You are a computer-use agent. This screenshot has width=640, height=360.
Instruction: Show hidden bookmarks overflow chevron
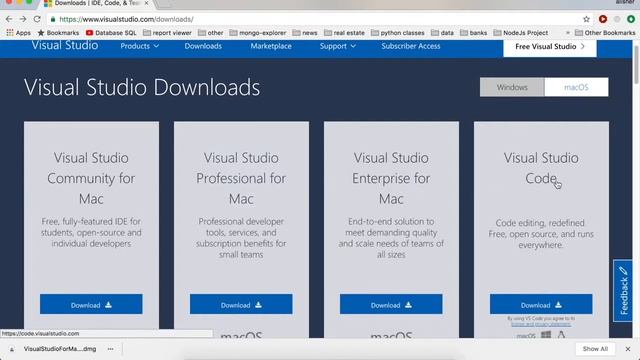pos(567,33)
